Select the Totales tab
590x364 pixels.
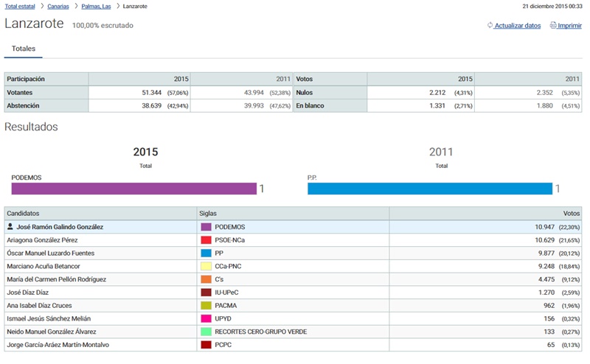[x=24, y=49]
